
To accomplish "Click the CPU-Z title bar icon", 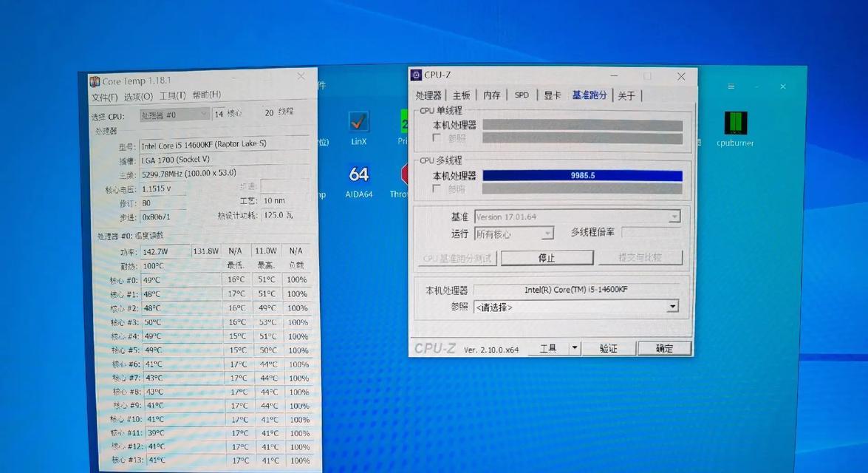I will tap(417, 75).
